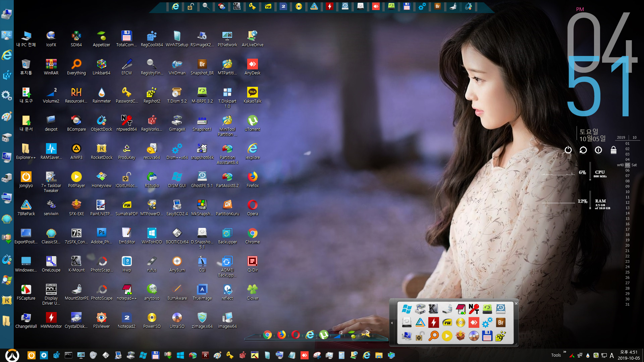Click uTorrent icon in the bottom dock
This screenshot has height=362, width=644.
coord(324,335)
